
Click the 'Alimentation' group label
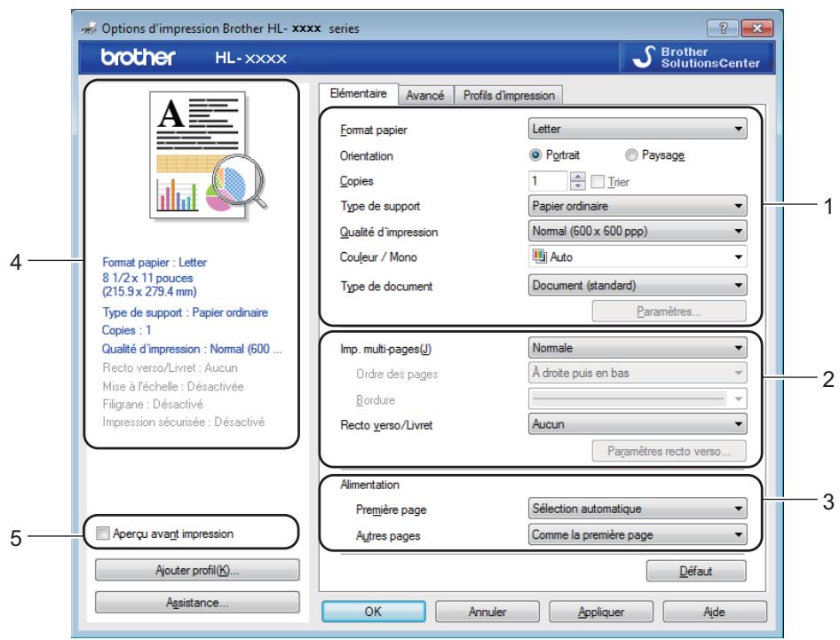pyautogui.click(x=369, y=485)
